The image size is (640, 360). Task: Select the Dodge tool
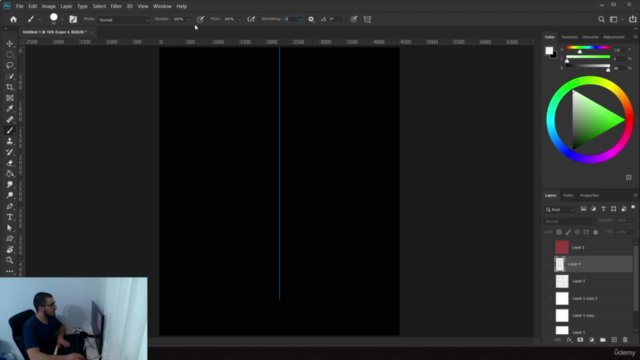click(10, 195)
